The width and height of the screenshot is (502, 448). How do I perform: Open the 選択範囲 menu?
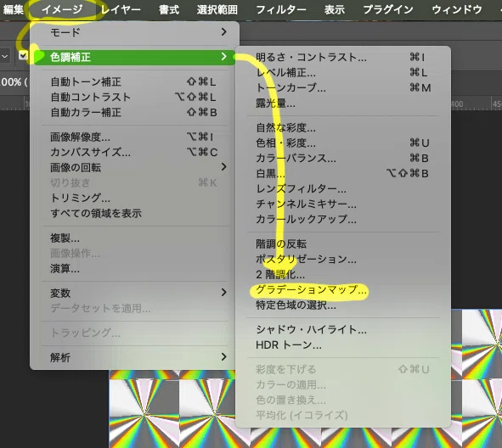[217, 9]
